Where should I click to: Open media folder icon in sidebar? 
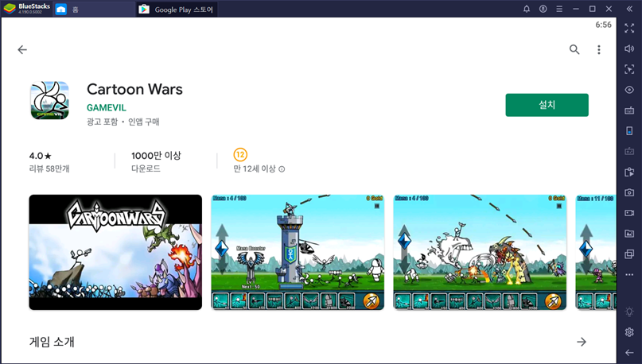point(629,234)
